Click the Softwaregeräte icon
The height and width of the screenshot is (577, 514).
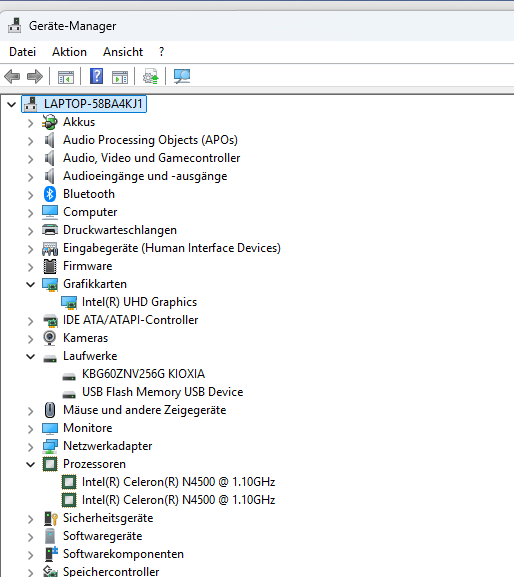coord(50,536)
